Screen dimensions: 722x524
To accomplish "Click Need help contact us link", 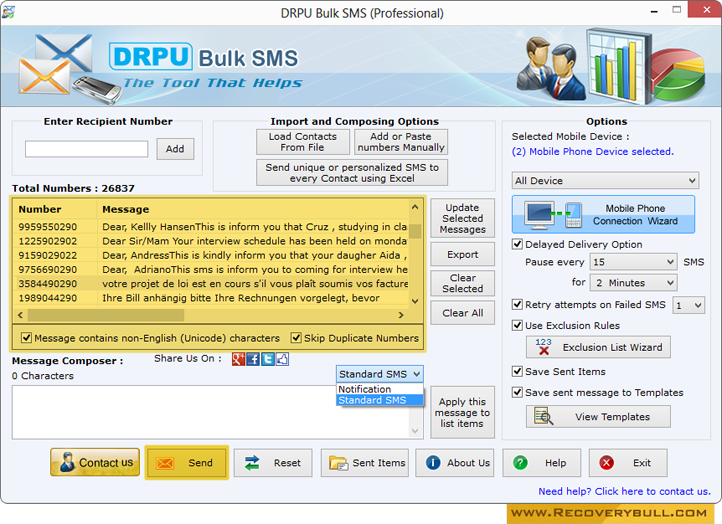I will click(x=624, y=491).
